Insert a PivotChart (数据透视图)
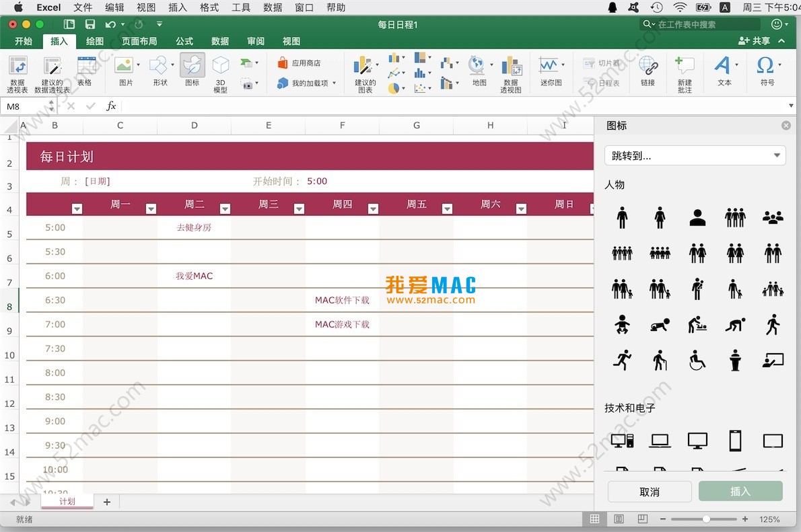Image resolution: width=801 pixels, height=532 pixels. click(x=511, y=75)
